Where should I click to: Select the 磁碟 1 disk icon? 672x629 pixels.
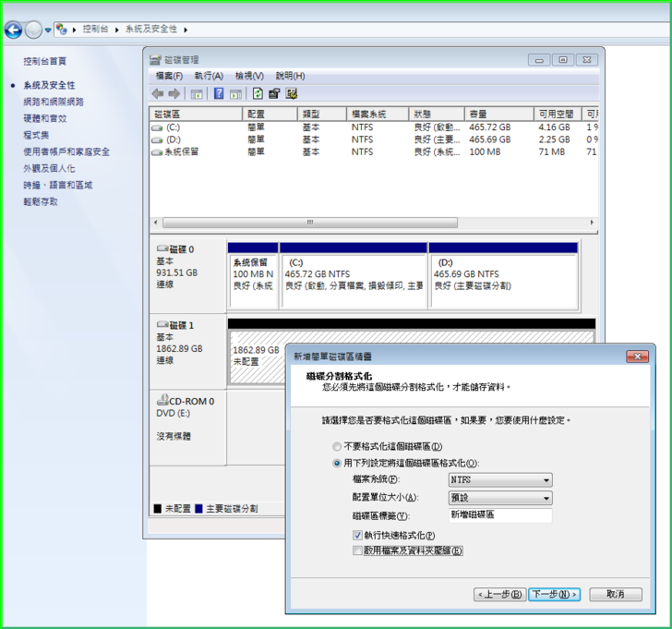[x=163, y=325]
